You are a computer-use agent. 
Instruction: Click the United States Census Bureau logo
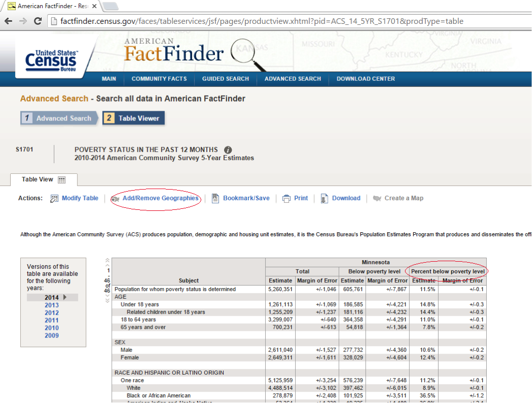coord(51,60)
